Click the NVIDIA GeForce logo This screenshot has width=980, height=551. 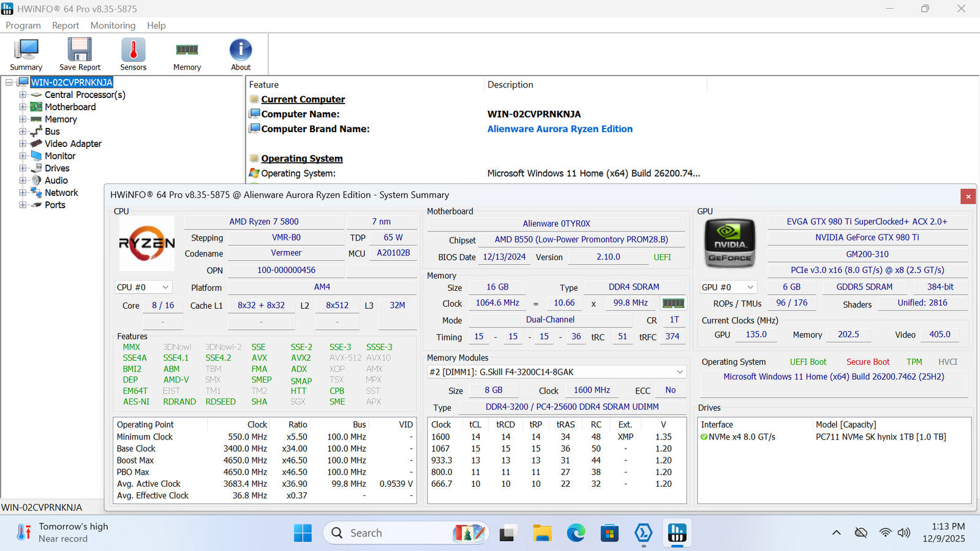click(729, 243)
